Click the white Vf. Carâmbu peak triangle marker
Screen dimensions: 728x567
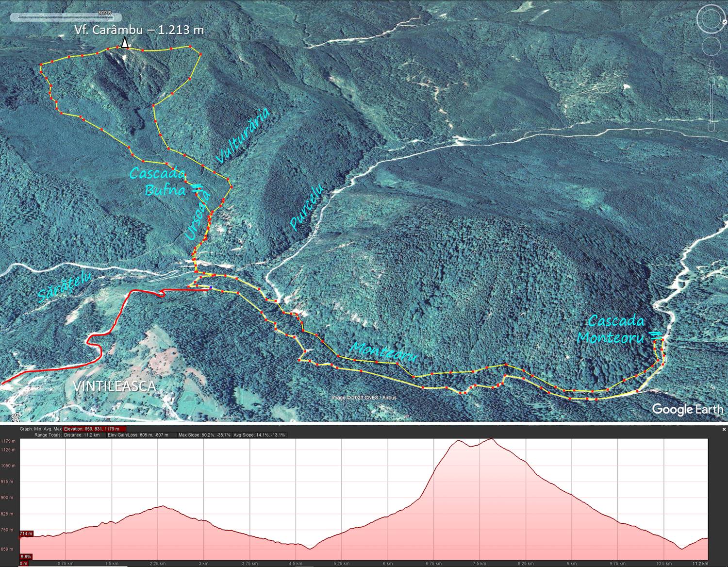125,43
